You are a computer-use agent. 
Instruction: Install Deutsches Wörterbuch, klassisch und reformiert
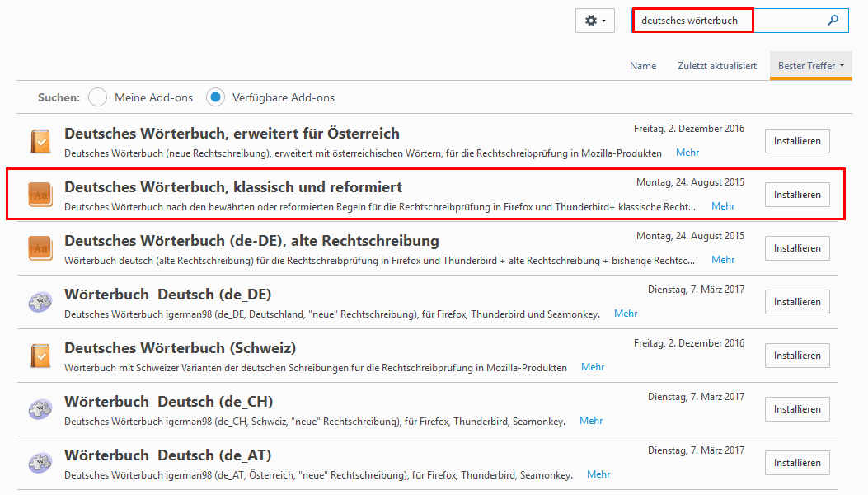(x=797, y=195)
